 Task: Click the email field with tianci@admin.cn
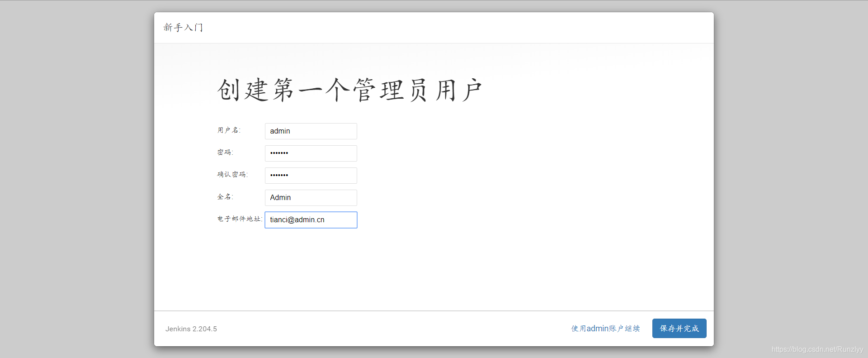(x=311, y=220)
